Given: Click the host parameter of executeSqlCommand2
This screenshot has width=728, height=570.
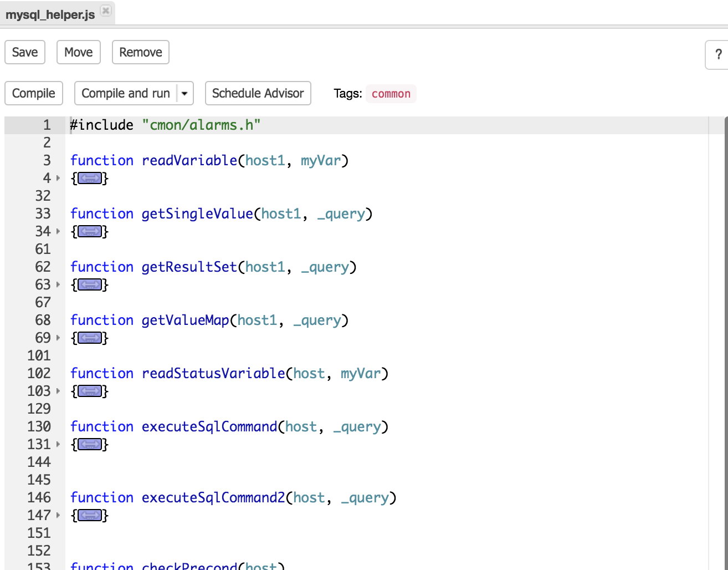Looking at the screenshot, I should click(309, 497).
